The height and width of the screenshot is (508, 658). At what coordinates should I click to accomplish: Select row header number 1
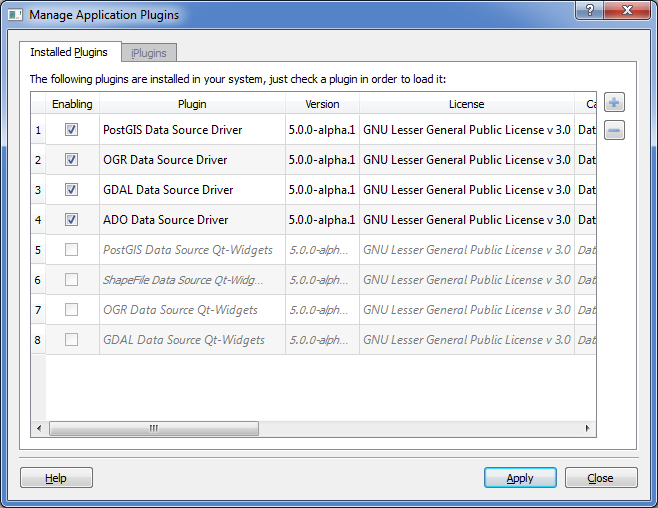[38, 130]
